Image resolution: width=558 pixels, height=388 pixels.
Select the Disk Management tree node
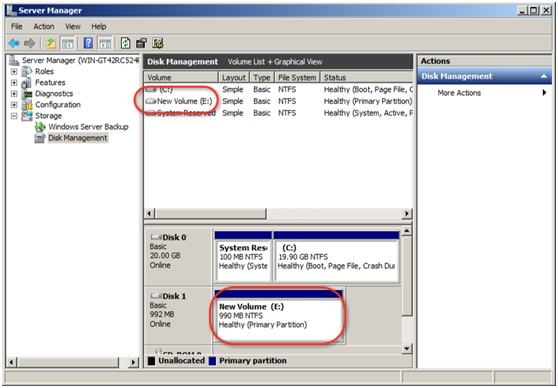tap(78, 138)
